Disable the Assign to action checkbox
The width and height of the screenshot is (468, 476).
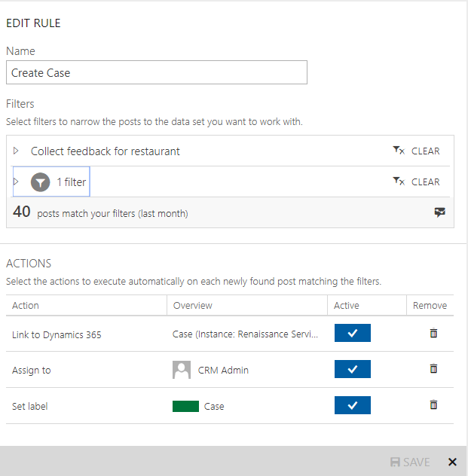(352, 370)
